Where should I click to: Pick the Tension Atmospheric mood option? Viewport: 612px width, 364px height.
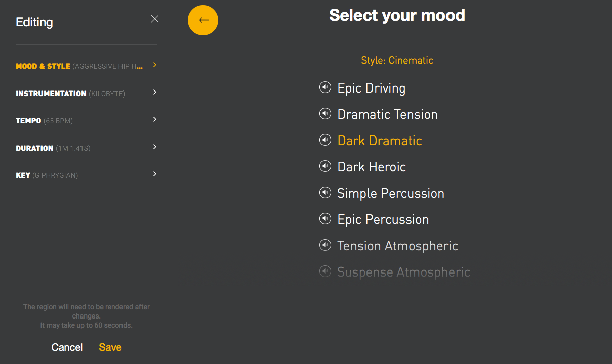(x=397, y=246)
